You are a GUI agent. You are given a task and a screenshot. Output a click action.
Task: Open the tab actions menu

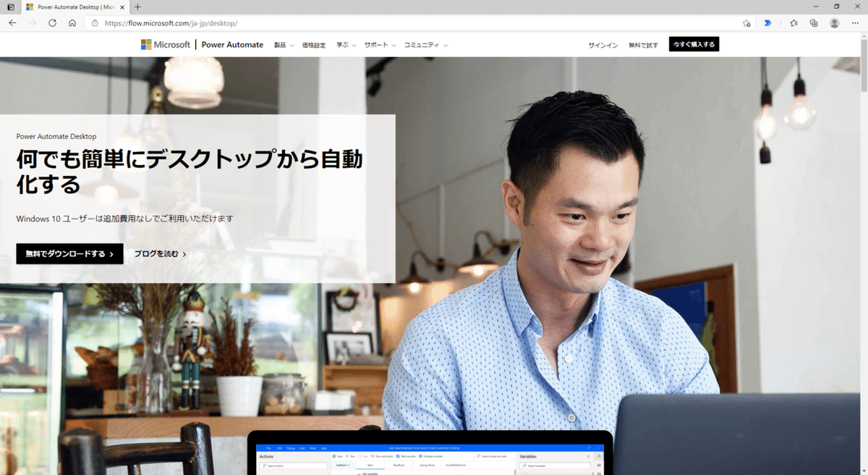click(10, 7)
